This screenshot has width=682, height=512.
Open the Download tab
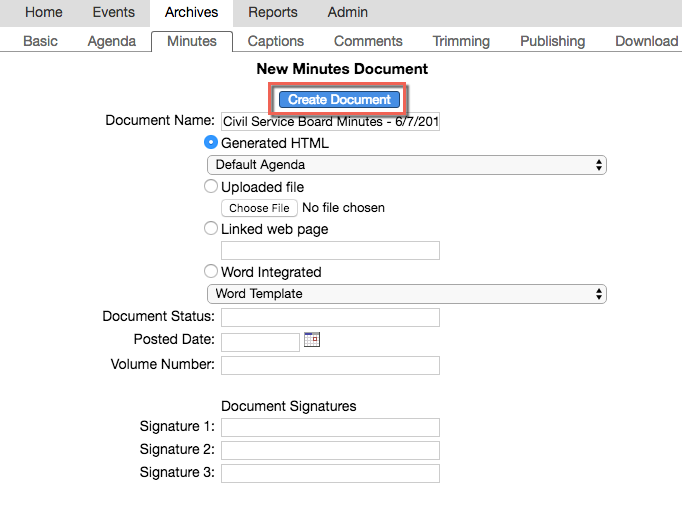pos(647,41)
